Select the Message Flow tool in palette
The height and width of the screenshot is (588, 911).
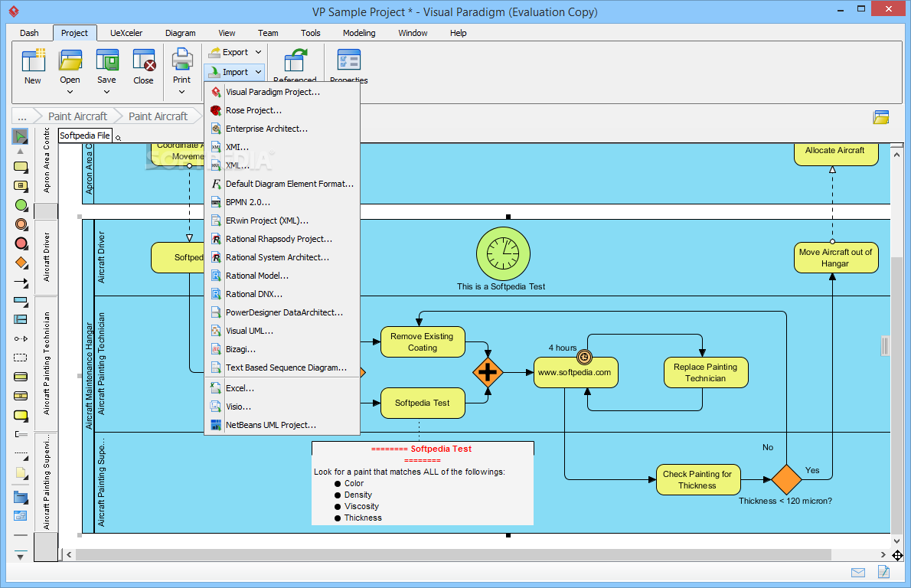[x=21, y=338]
